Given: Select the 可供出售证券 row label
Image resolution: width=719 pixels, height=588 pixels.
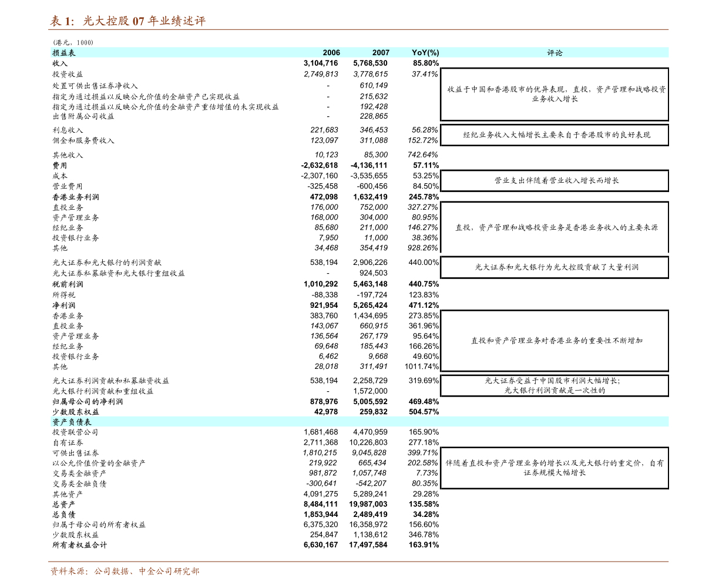Looking at the screenshot, I should (76, 454).
